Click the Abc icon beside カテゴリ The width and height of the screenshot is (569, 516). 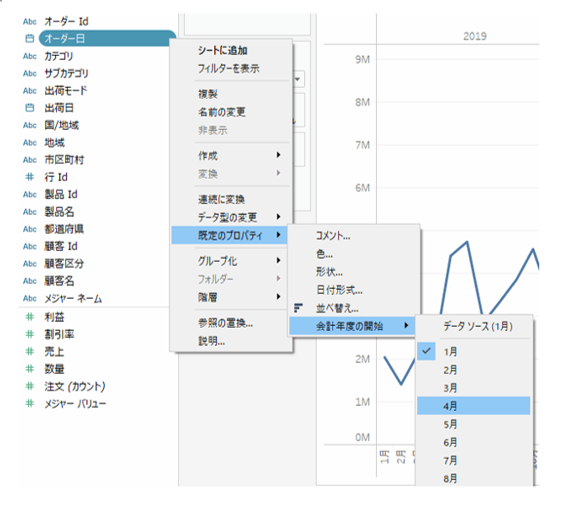30,56
